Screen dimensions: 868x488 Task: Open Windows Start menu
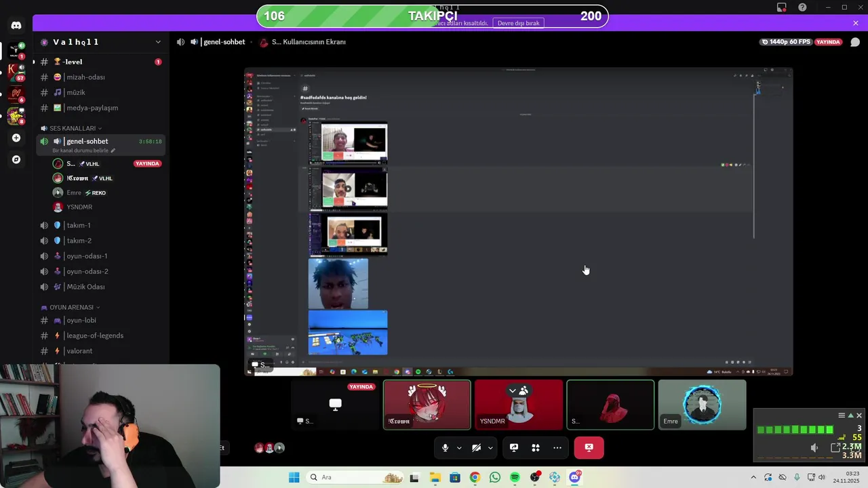(x=294, y=477)
